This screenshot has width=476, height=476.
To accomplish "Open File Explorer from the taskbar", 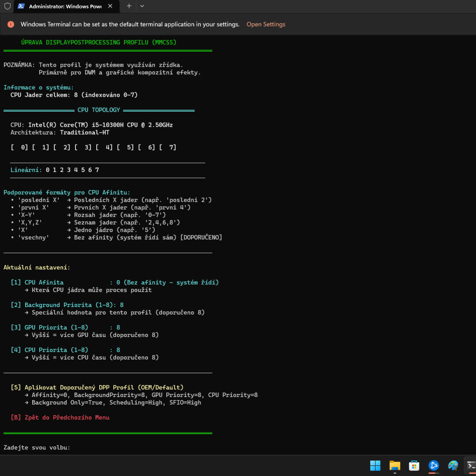I will (x=394, y=465).
